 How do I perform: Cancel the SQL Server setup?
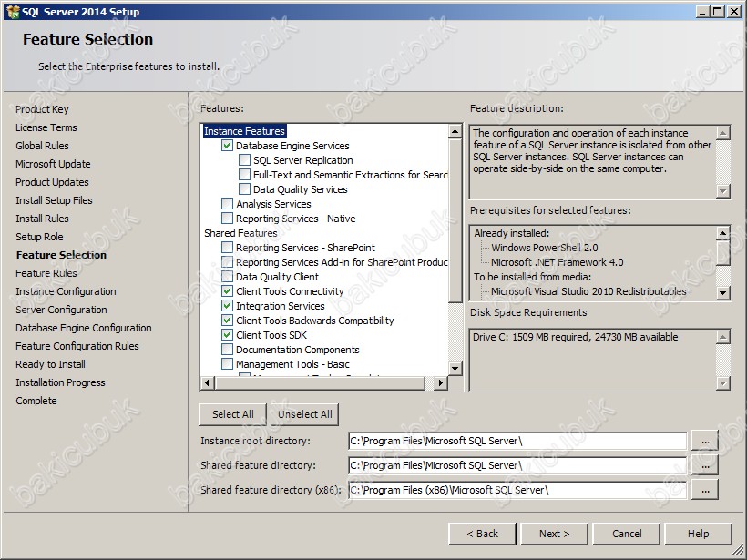(627, 534)
